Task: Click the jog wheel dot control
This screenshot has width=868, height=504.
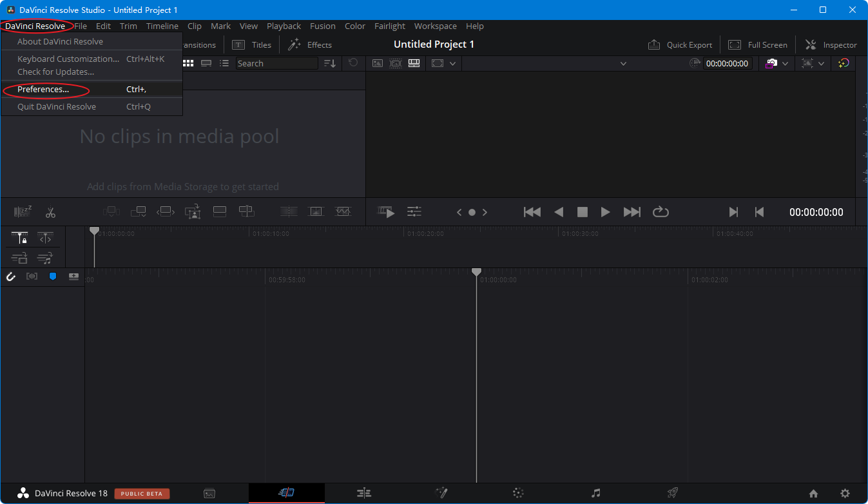Action: pos(472,212)
